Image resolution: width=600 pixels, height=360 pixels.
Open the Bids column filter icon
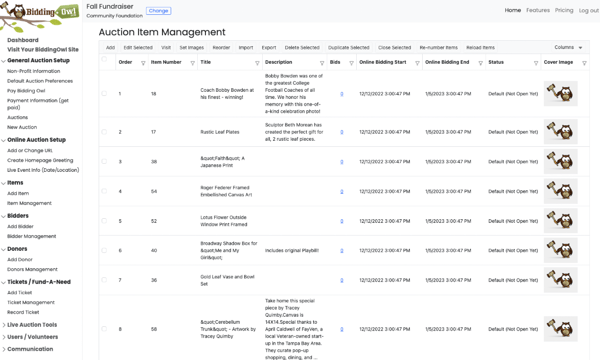tap(351, 63)
